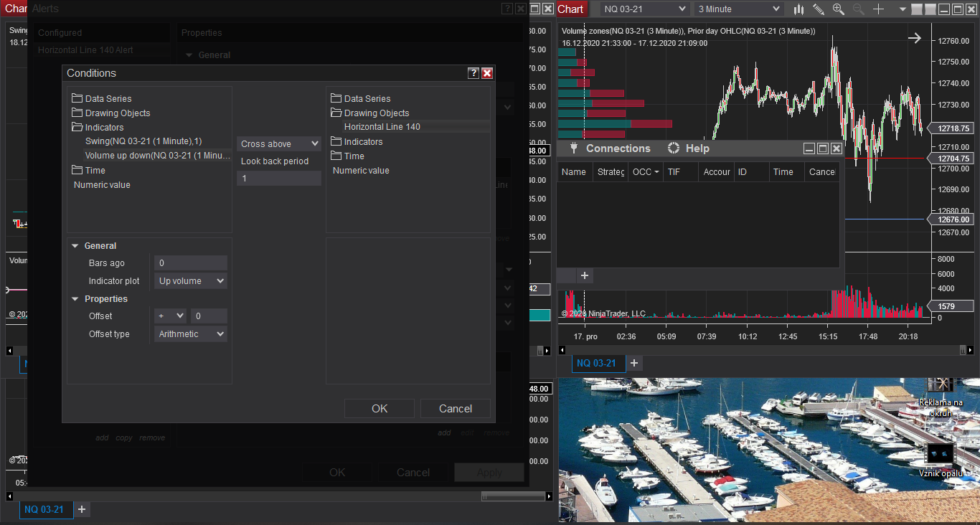Select the drawing tools pencil icon
The image size is (980, 525).
(x=819, y=9)
